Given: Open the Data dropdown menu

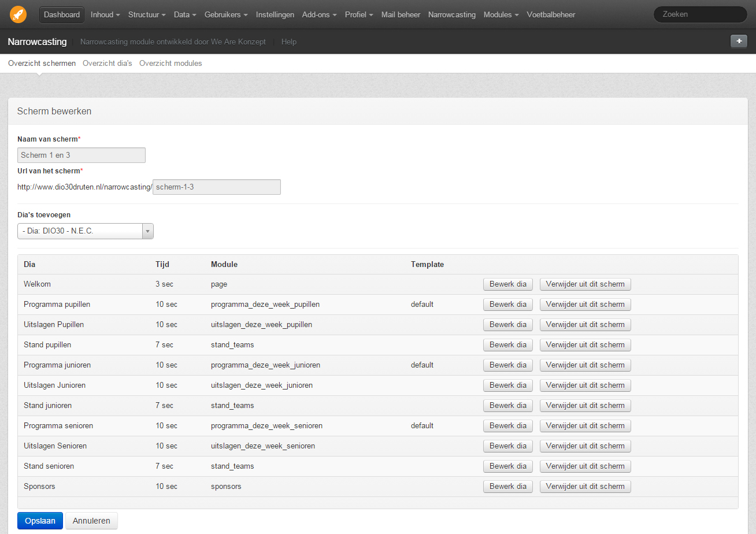Looking at the screenshot, I should 185,14.
